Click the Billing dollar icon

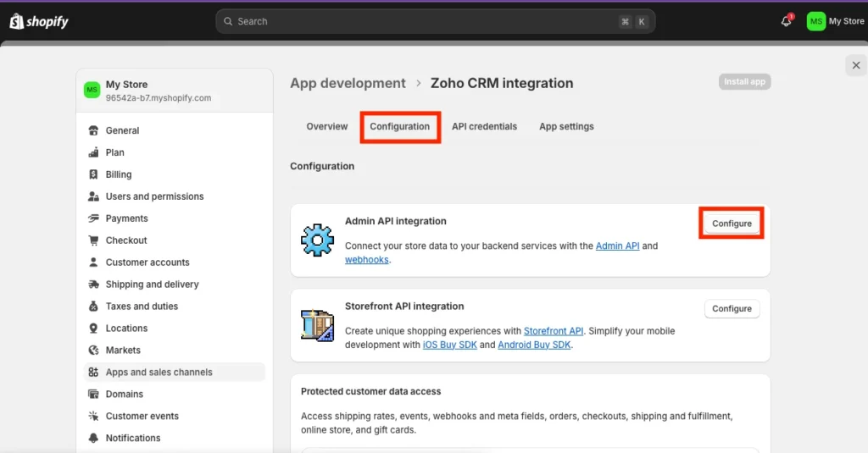click(93, 174)
